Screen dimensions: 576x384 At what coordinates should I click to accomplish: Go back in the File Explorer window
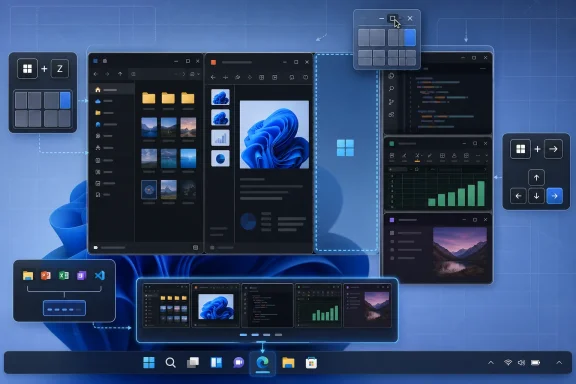click(x=96, y=74)
